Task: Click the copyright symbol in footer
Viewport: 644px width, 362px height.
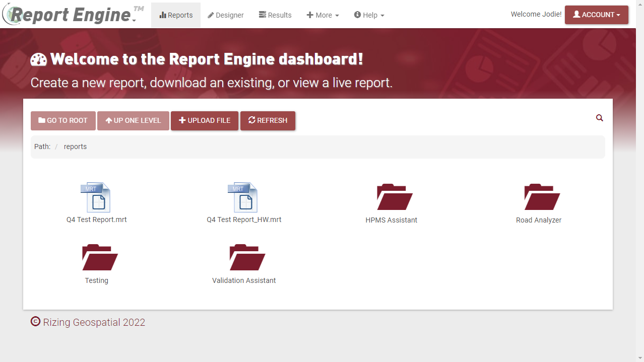Action: (35, 321)
